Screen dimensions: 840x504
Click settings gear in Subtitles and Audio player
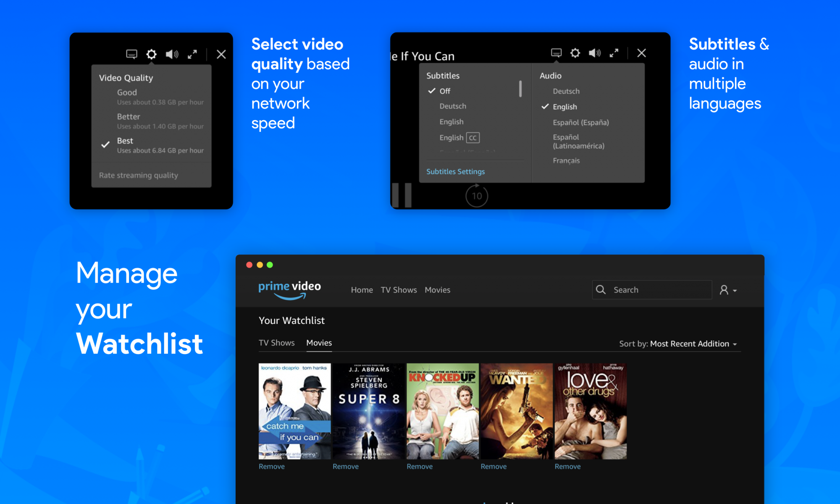tap(575, 53)
